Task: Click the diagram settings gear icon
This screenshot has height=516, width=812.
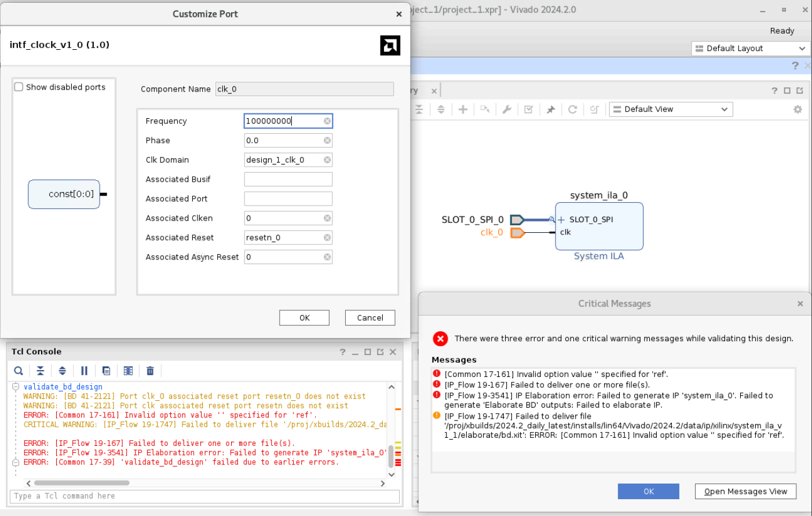Action: tap(798, 109)
